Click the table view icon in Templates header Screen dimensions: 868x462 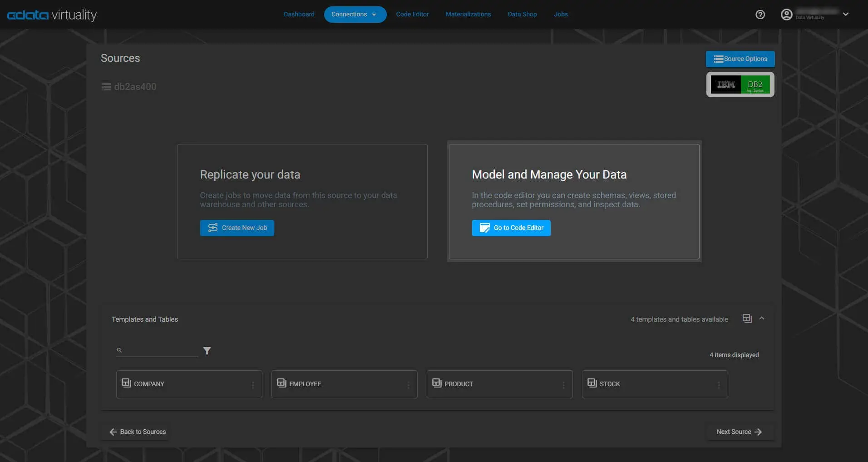tap(747, 318)
